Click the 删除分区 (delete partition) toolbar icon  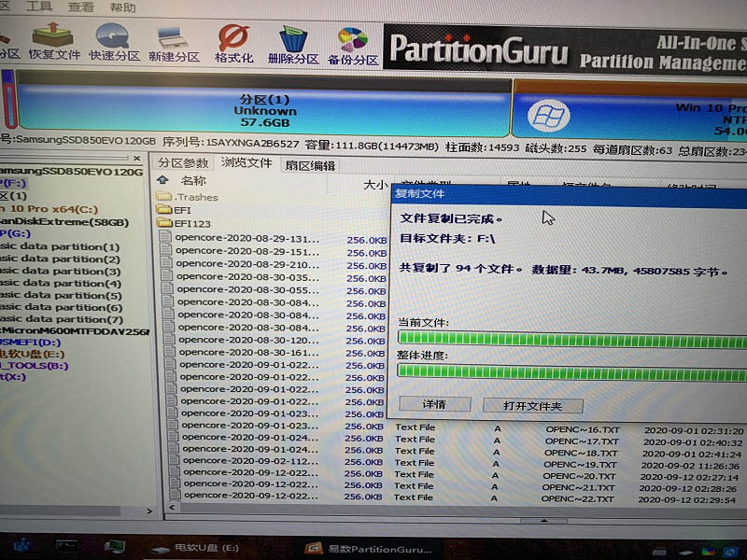coord(293,46)
